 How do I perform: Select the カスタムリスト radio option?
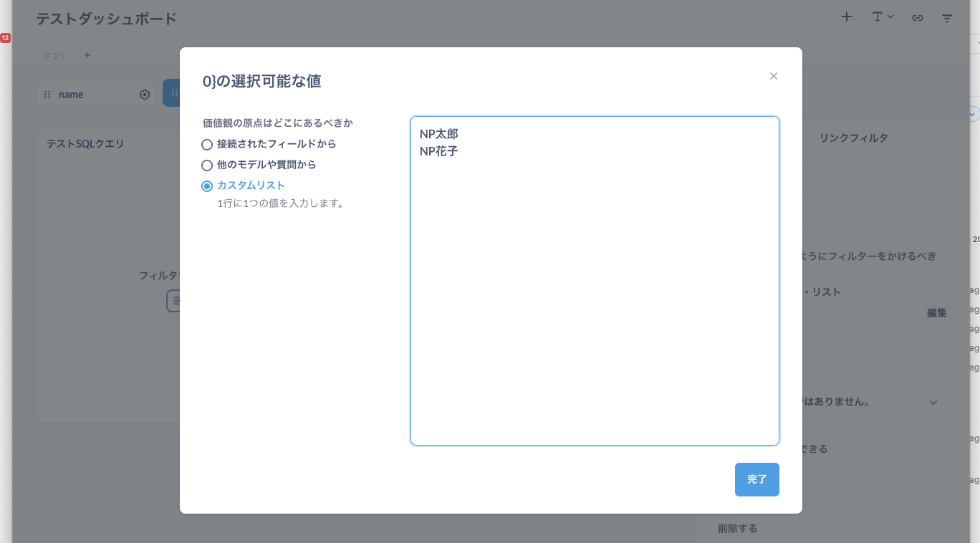click(207, 186)
